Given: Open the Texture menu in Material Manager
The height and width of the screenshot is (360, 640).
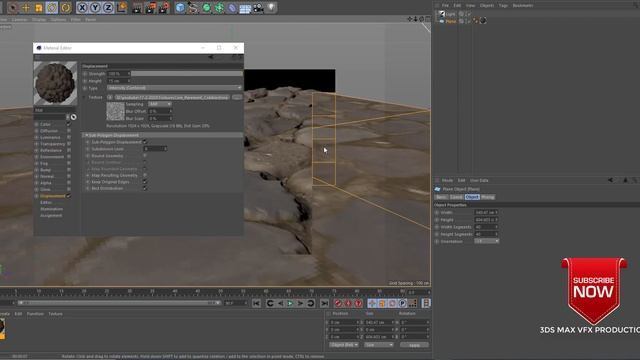Looking at the screenshot, I should 56,314.
